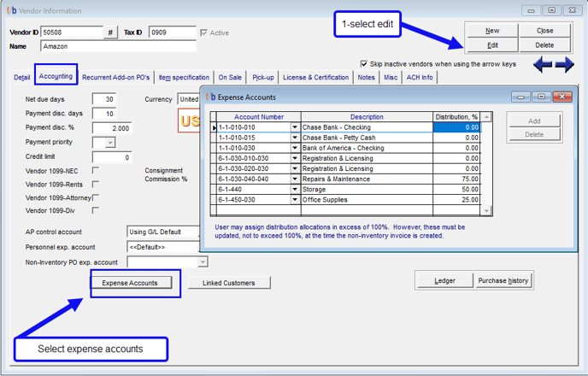View Purchase history
This screenshot has width=588, height=376.
click(x=503, y=281)
